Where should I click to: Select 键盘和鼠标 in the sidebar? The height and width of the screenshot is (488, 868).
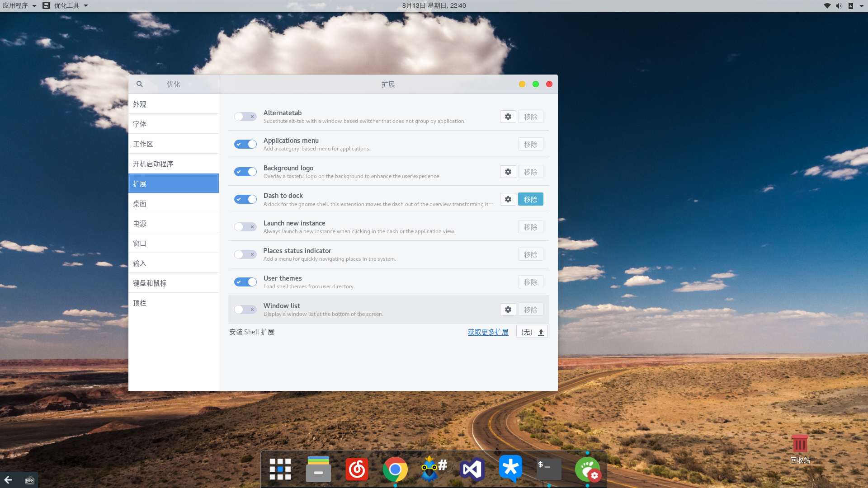coord(174,283)
